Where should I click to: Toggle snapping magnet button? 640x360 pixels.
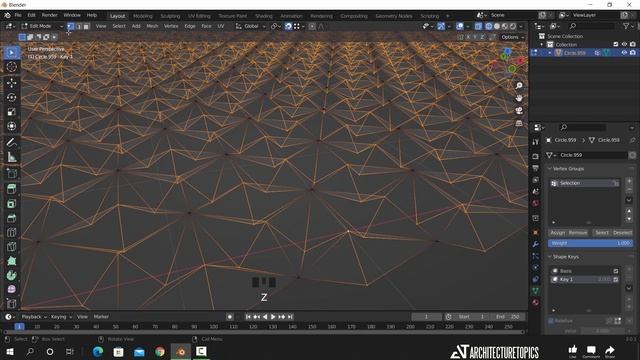coord(288,26)
